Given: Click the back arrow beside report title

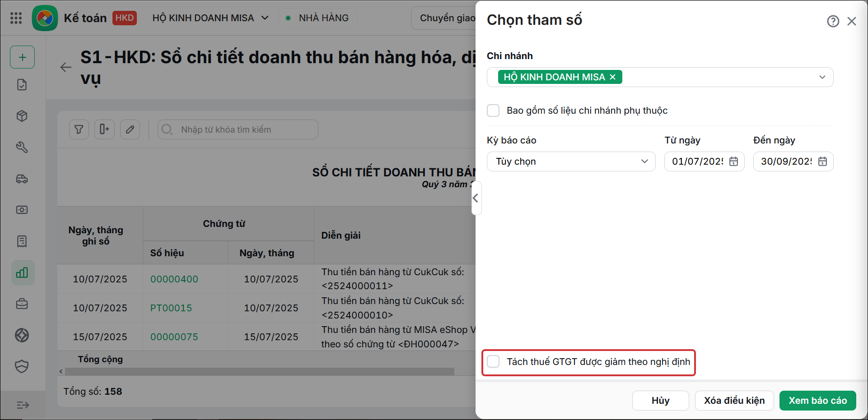Looking at the screenshot, I should coord(66,67).
